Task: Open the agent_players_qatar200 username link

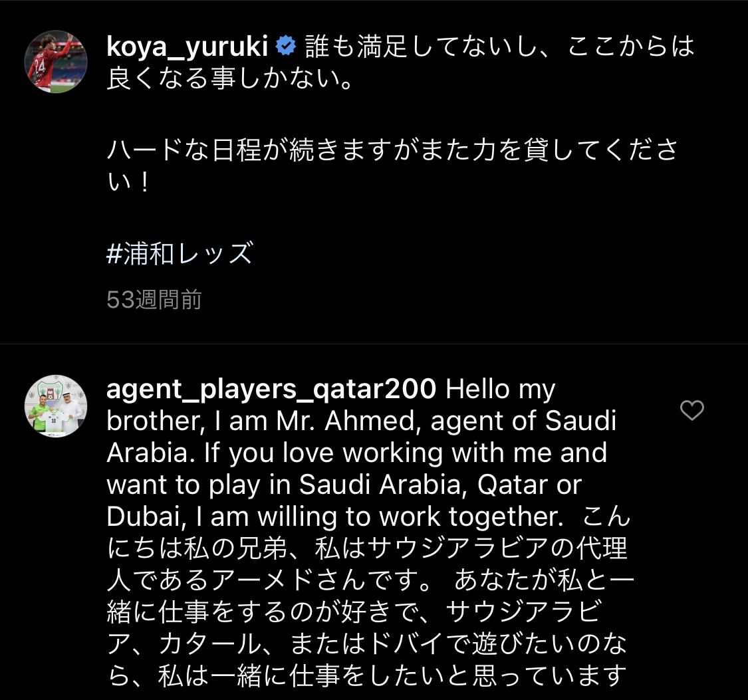Action: tap(271, 389)
